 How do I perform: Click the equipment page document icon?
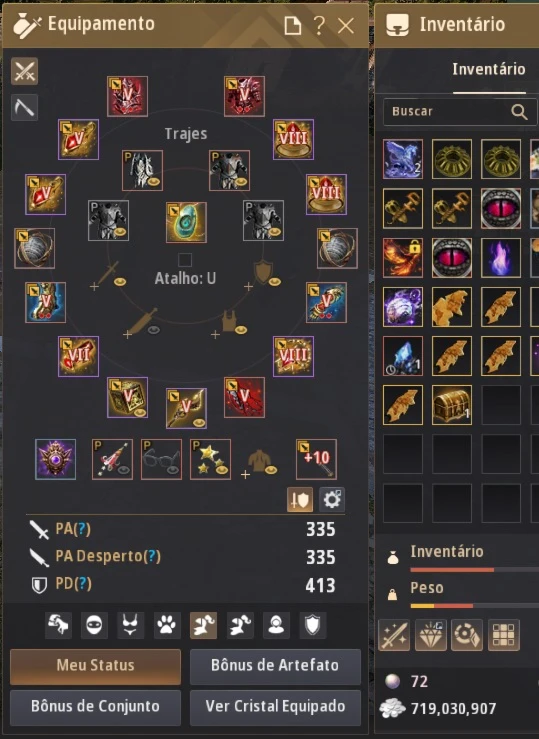pos(293,25)
